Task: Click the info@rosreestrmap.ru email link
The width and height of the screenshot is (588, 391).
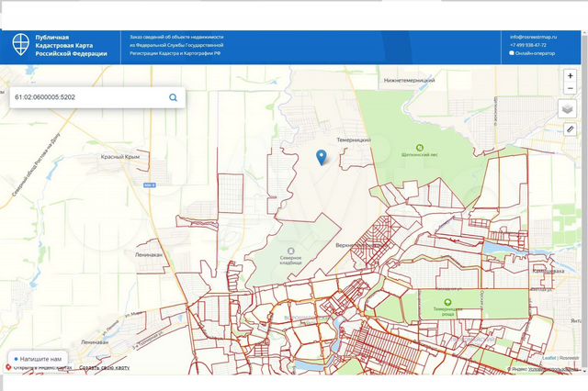Action: 533,37
